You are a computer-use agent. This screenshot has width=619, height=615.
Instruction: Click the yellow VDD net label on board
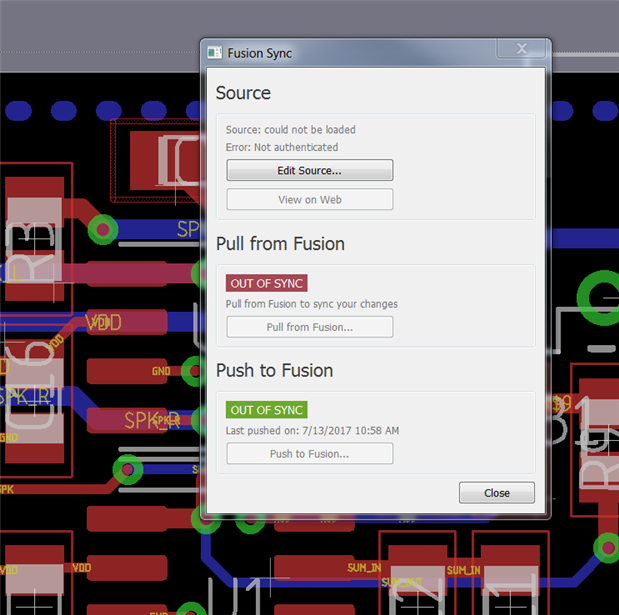[104, 322]
